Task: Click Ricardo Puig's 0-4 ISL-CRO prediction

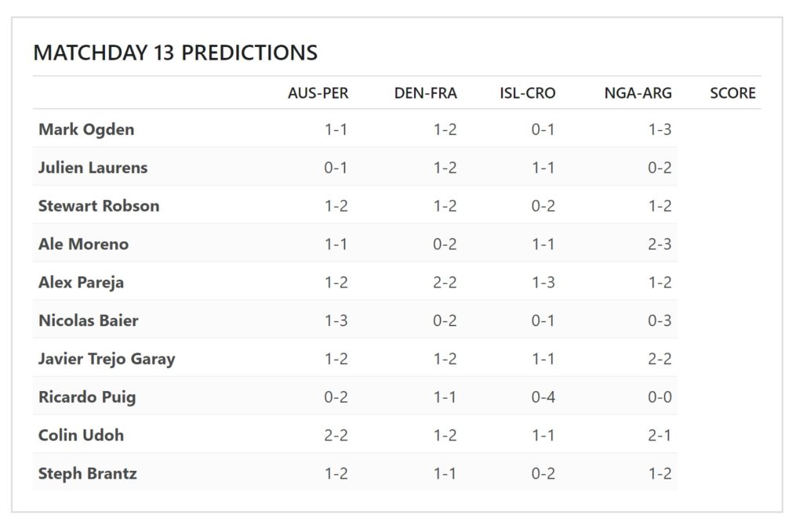Action: point(543,397)
